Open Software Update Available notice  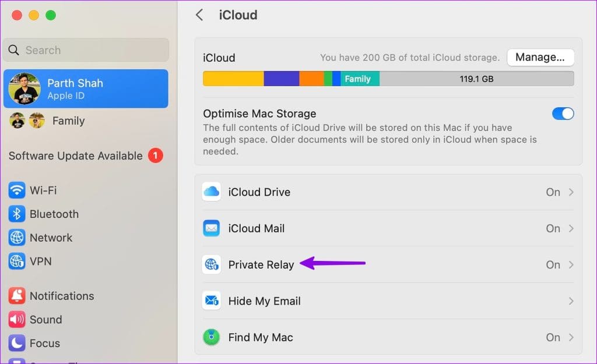[x=76, y=156]
